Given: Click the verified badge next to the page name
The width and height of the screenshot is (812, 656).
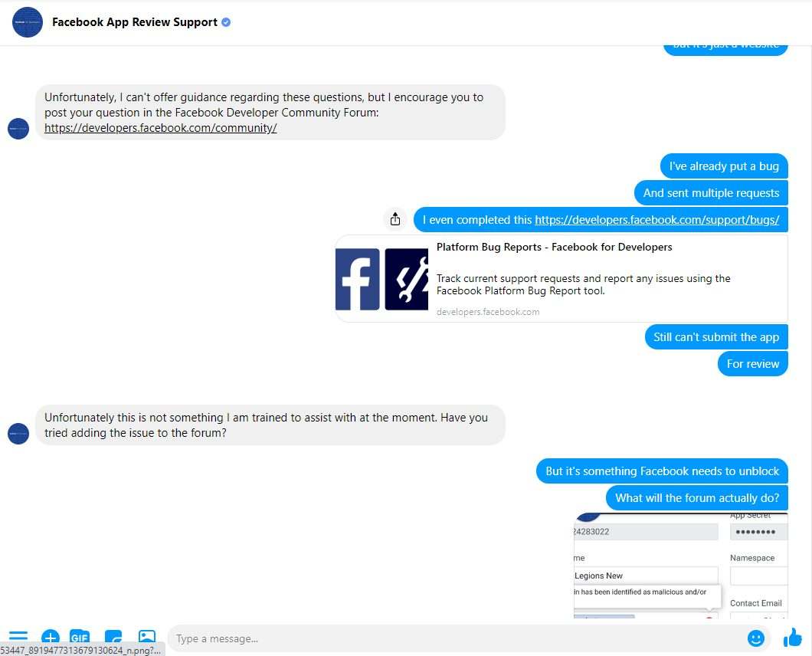Looking at the screenshot, I should (226, 22).
